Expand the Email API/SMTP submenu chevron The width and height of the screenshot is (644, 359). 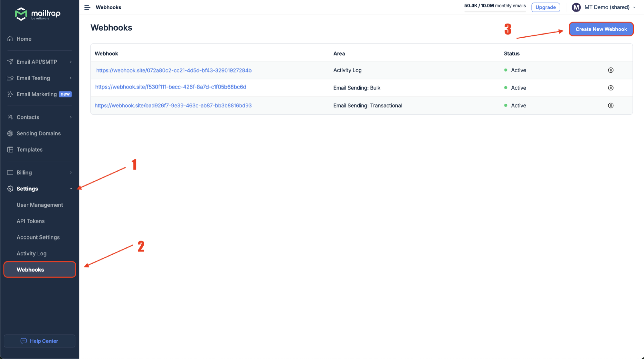click(71, 62)
